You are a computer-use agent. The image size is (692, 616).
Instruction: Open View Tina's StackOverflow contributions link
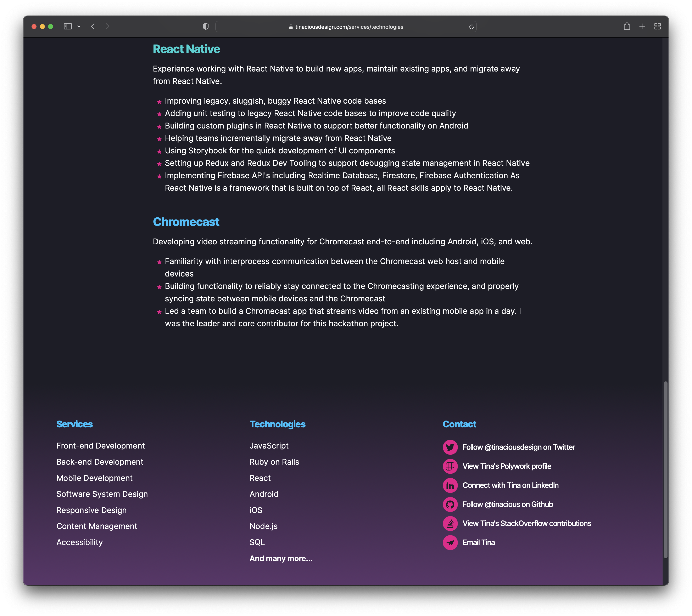tap(527, 524)
